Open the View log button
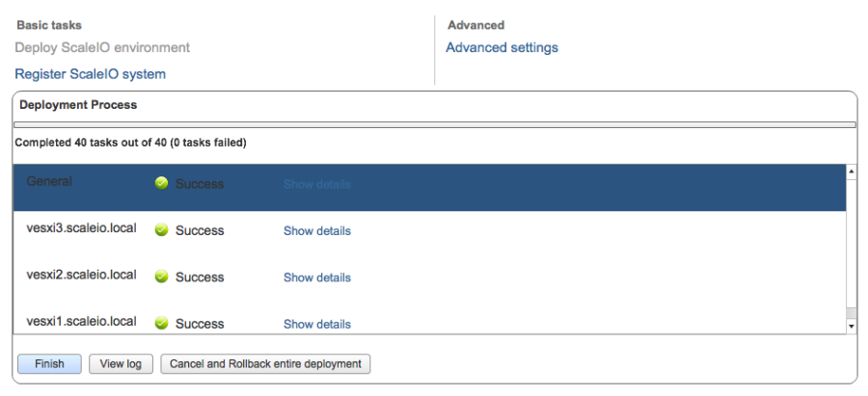 click(x=121, y=364)
